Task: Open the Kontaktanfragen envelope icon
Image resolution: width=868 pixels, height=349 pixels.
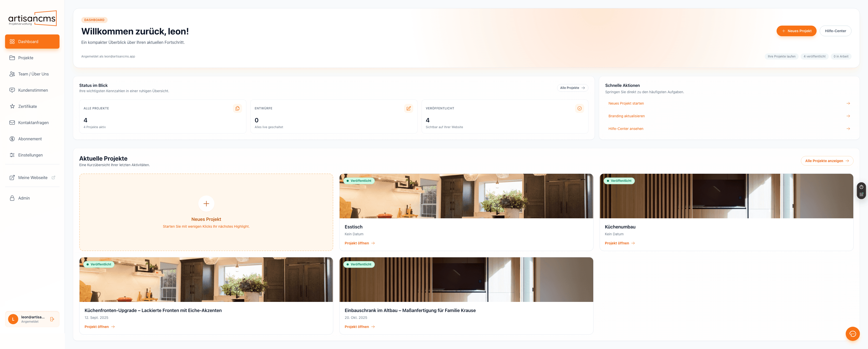Action: (12, 122)
